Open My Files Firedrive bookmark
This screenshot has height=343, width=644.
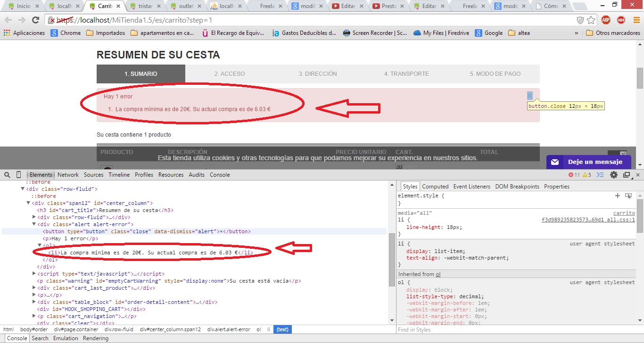[x=440, y=33]
